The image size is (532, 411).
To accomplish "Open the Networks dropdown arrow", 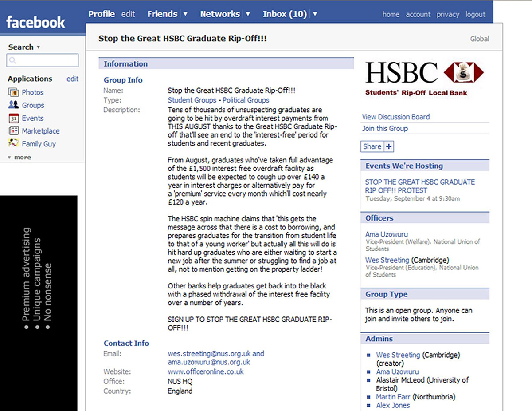I will [248, 14].
